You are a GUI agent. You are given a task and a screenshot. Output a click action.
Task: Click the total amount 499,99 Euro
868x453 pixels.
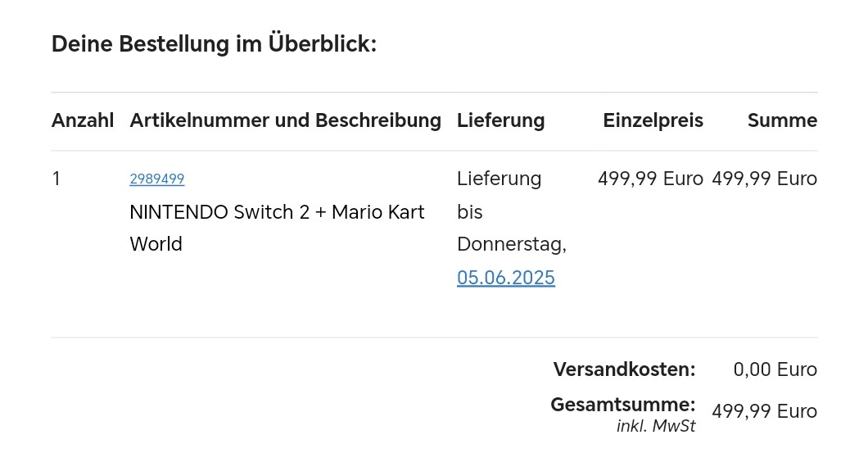click(765, 411)
